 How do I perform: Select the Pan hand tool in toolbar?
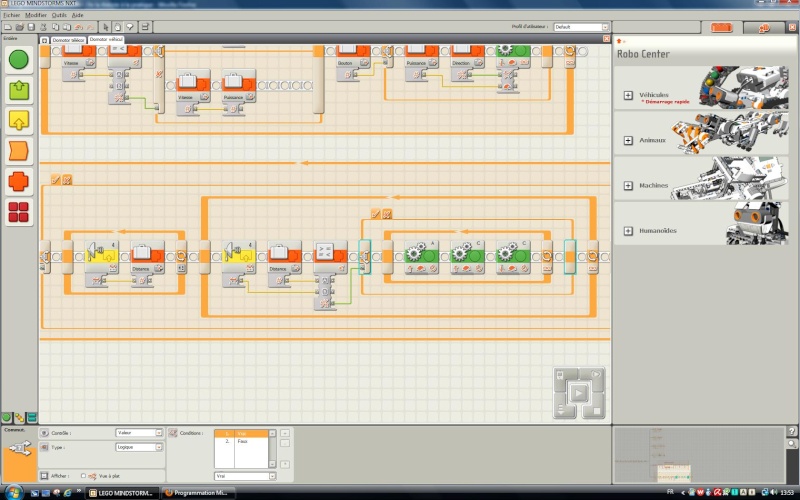coord(118,27)
